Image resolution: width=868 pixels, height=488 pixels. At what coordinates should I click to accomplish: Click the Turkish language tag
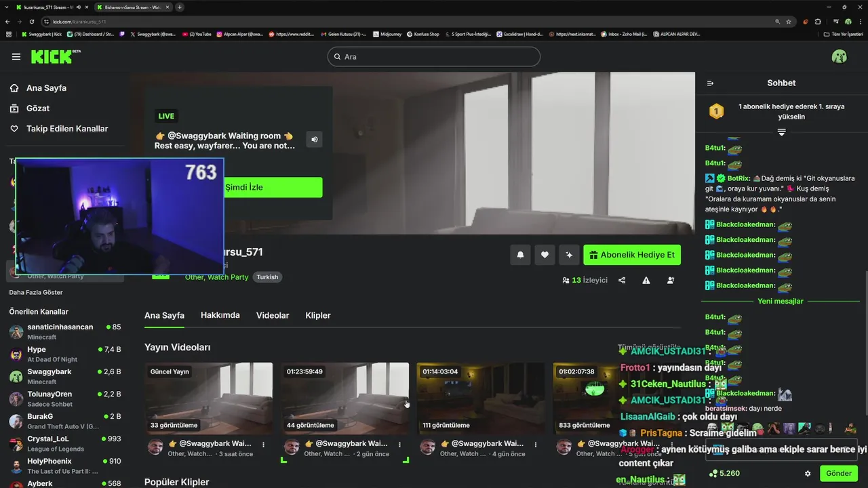[x=267, y=277]
